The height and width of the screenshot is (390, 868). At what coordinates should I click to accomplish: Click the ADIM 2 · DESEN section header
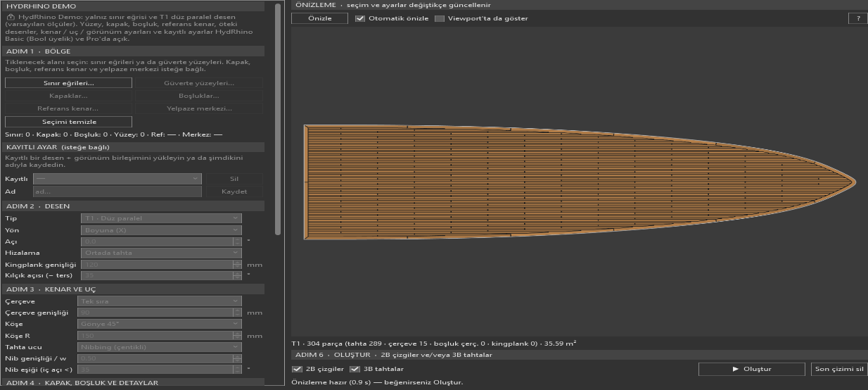click(134, 206)
